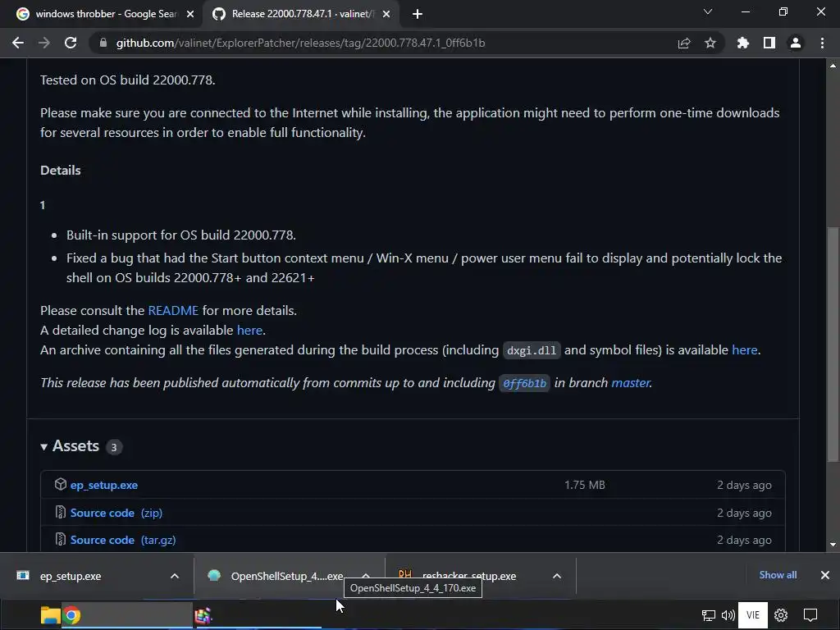Open the settings gear in the tray
840x630 pixels.
tap(781, 615)
